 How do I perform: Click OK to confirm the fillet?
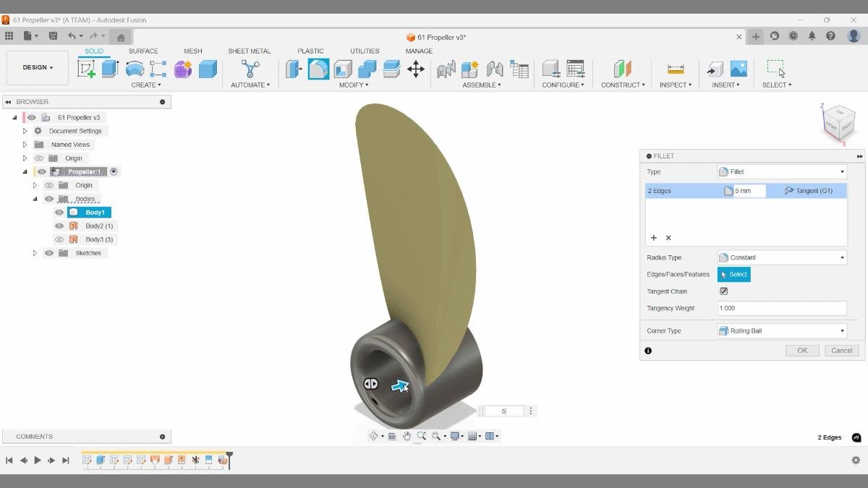click(801, 350)
